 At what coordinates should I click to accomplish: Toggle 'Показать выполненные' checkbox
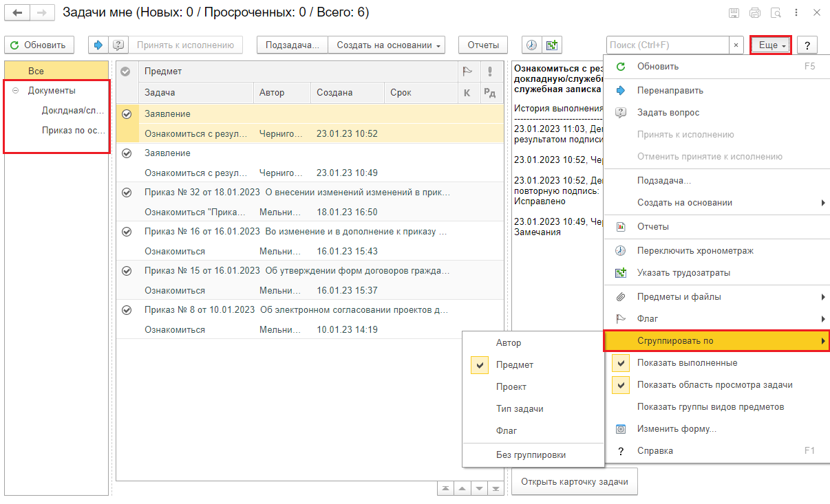pos(621,363)
